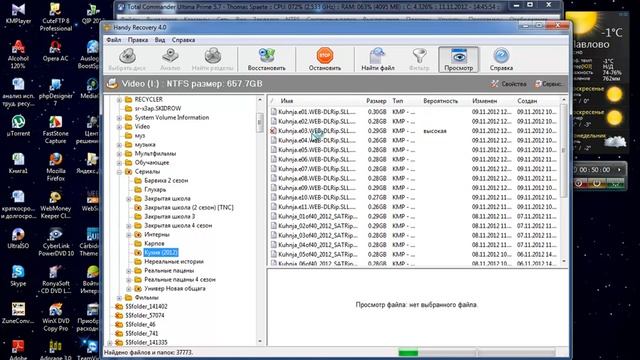The width and height of the screenshot is (640, 360).
Task: Select file Kuhnja.e01.WEB-DLRip
Action: 317,112
